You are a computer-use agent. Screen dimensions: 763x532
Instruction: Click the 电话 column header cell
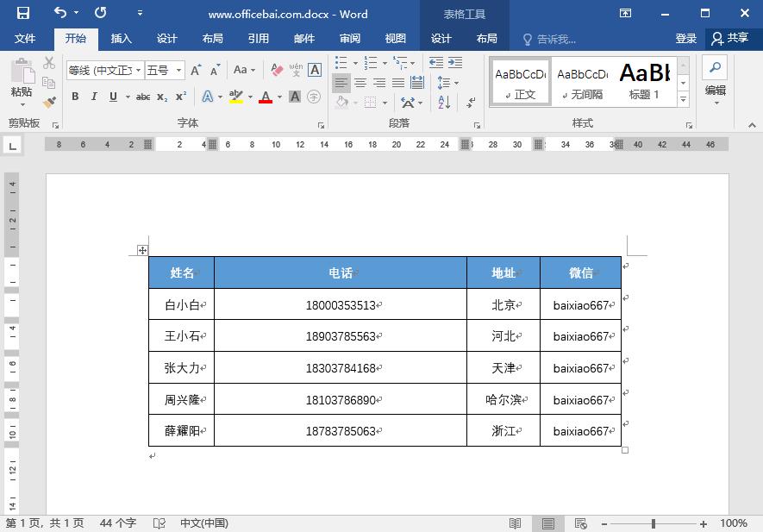tap(340, 272)
